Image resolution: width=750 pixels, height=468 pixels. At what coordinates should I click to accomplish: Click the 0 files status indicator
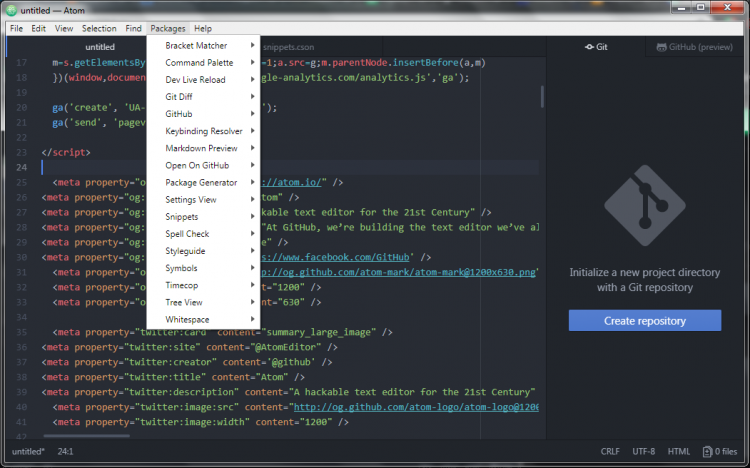[x=720, y=451]
